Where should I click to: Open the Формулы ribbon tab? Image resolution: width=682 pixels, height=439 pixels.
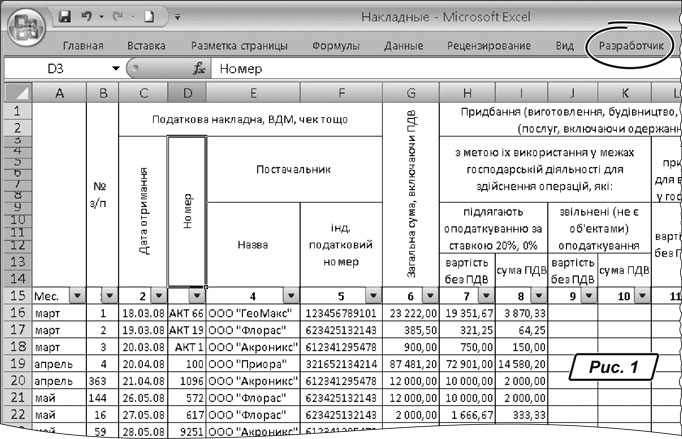336,45
